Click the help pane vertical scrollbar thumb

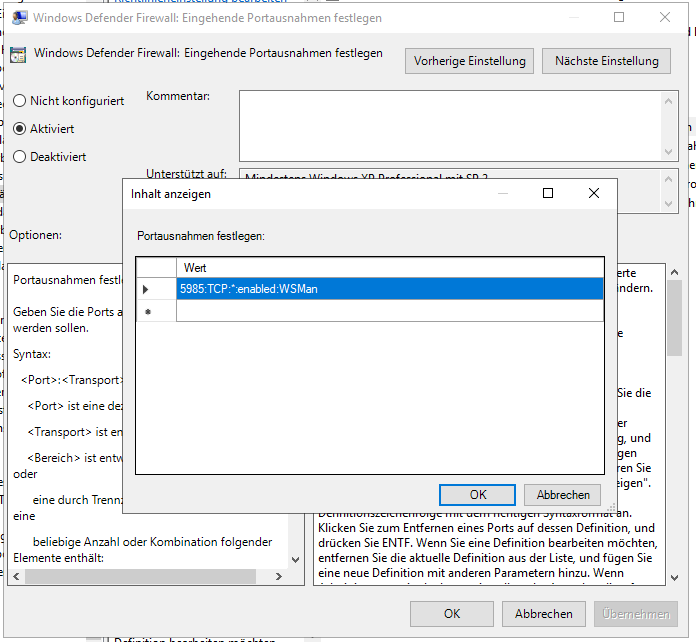(674, 318)
